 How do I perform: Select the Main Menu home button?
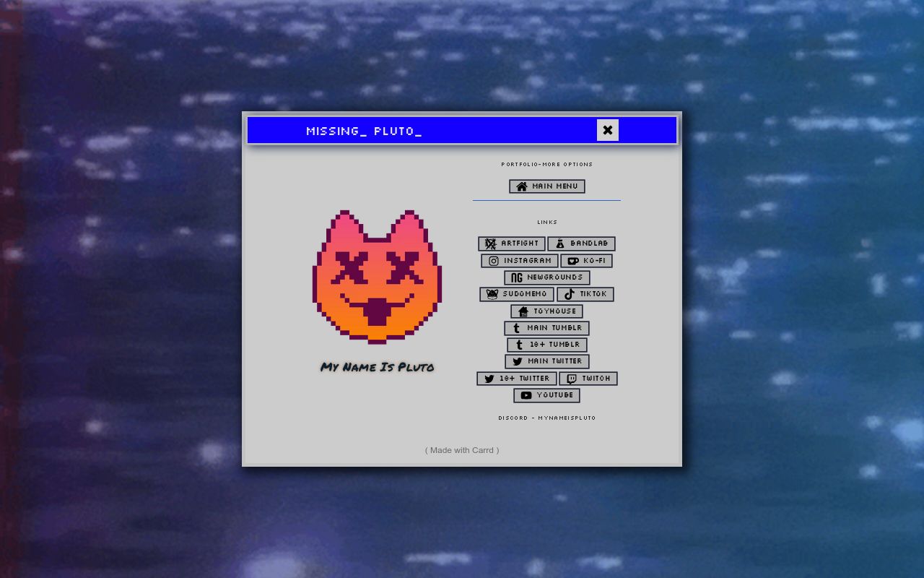546,186
